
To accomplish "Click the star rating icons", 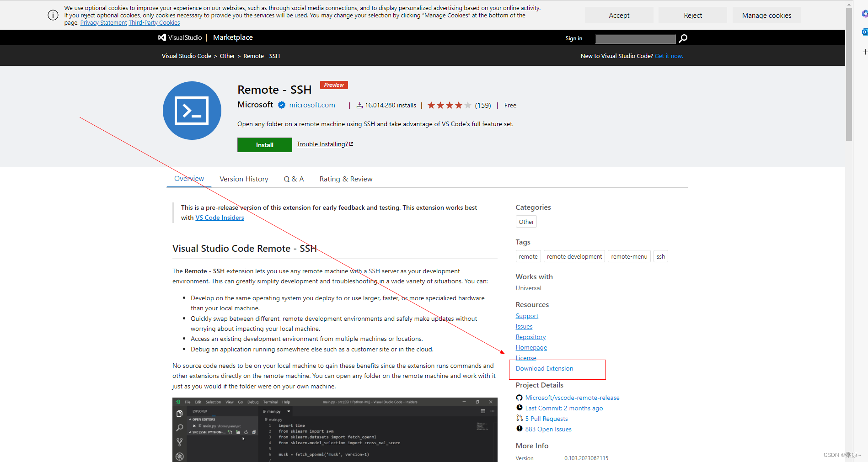I will pyautogui.click(x=449, y=106).
